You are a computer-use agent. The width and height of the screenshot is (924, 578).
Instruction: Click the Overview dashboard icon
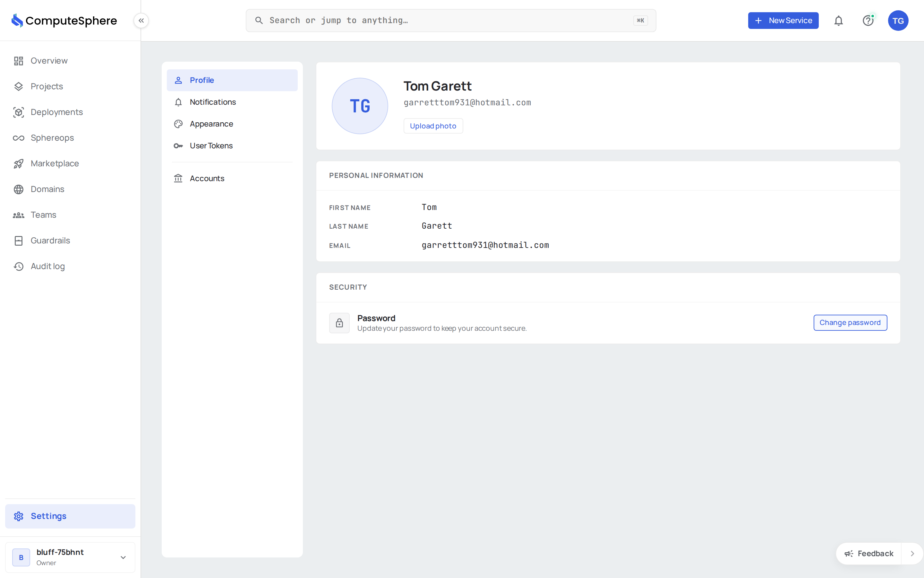pyautogui.click(x=18, y=61)
